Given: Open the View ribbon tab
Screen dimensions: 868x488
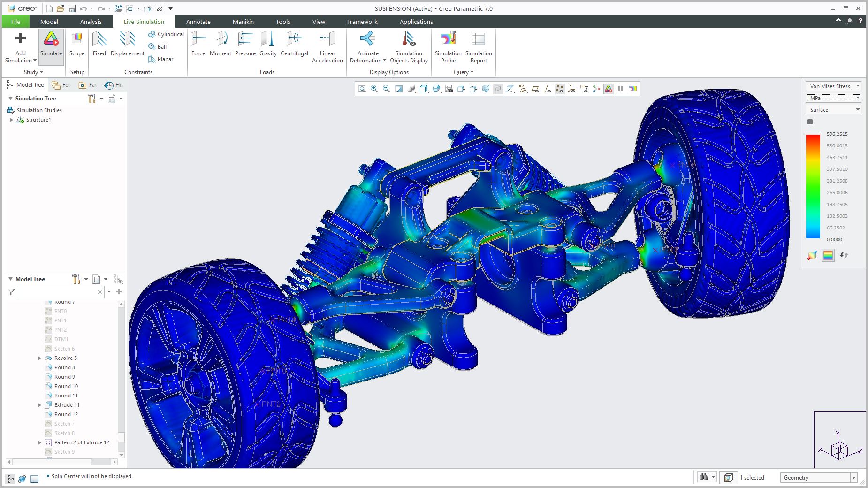Looking at the screenshot, I should pos(319,22).
